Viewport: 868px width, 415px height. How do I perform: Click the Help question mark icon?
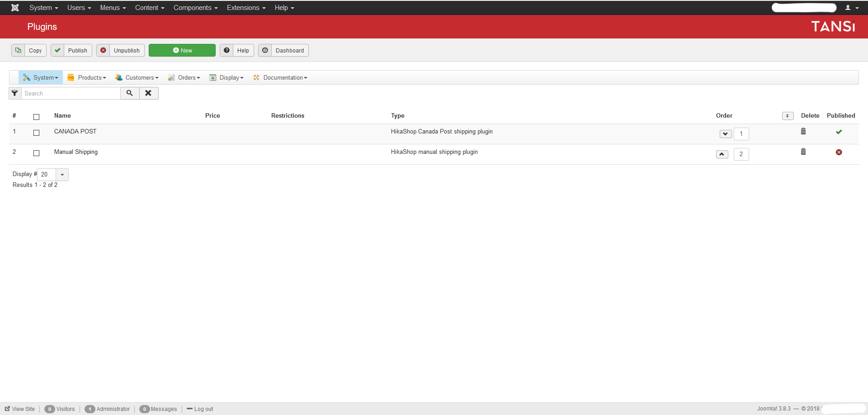(226, 50)
